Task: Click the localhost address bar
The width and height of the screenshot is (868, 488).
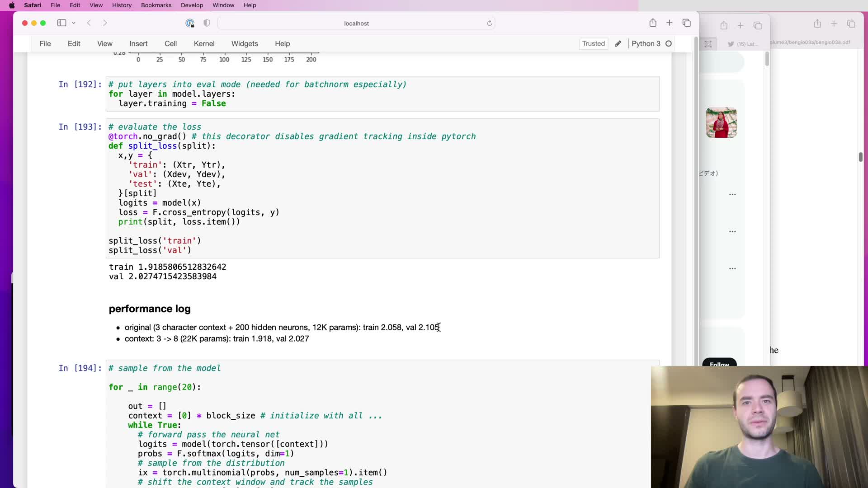Action: pyautogui.click(x=356, y=23)
